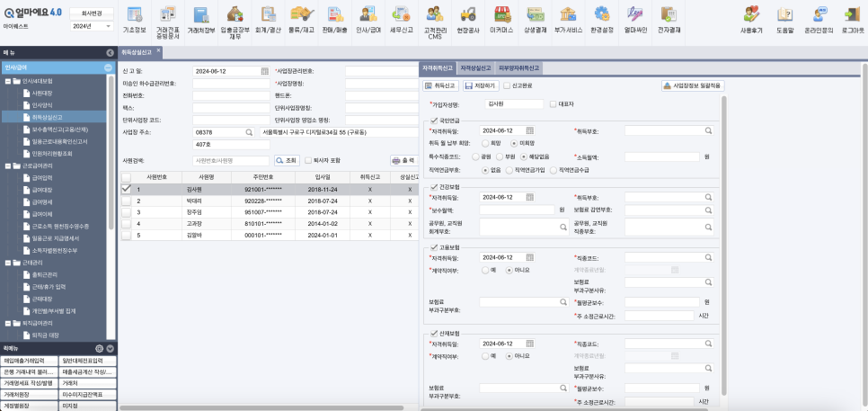Click the 로그아웃 logout icon
This screenshot has width=868, height=411.
tap(853, 21)
